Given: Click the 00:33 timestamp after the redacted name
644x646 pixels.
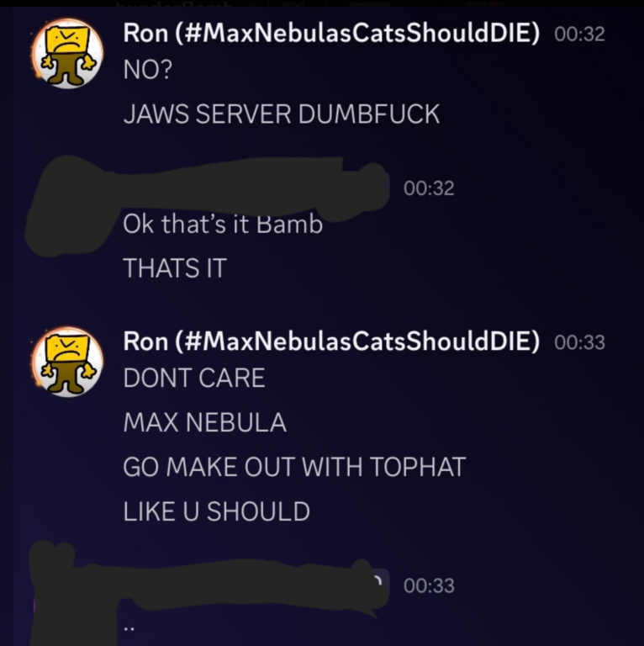Looking at the screenshot, I should coord(429,585).
